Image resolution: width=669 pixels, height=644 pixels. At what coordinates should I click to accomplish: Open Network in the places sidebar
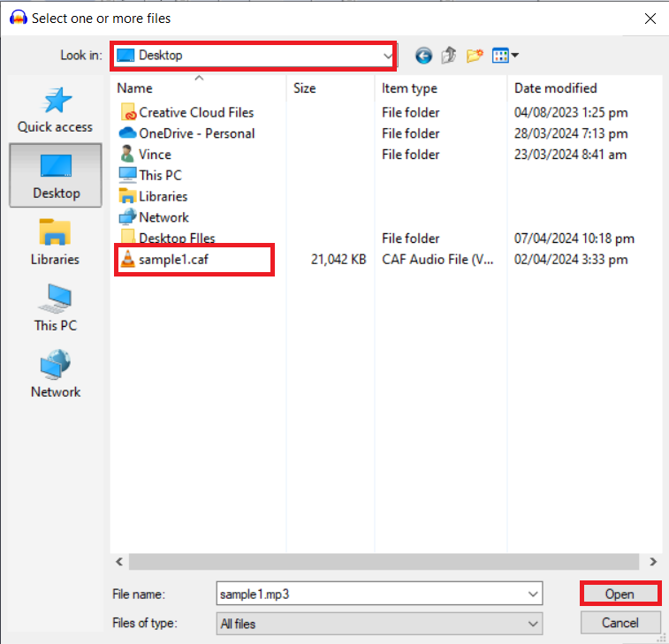[56, 374]
